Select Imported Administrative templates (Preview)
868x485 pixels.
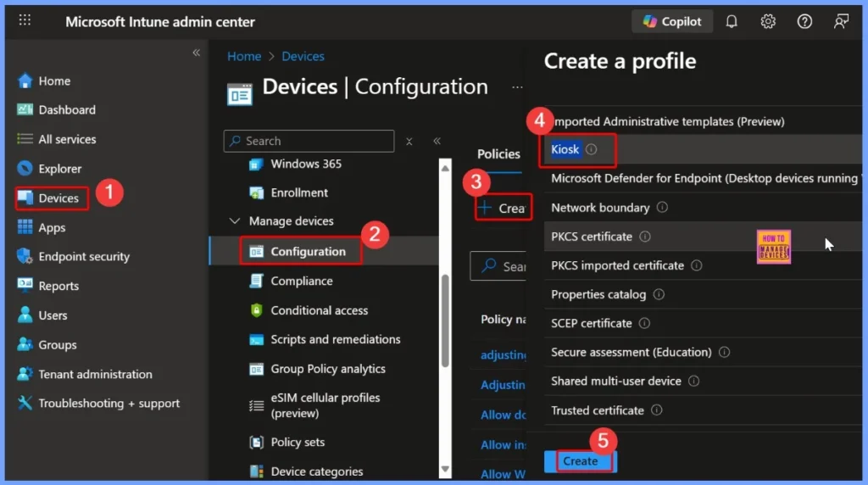(668, 121)
